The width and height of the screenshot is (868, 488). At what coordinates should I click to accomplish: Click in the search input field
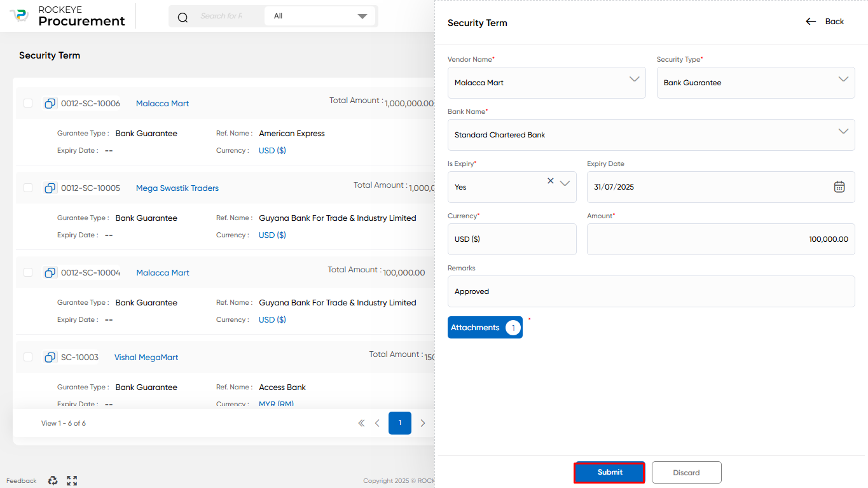click(221, 16)
